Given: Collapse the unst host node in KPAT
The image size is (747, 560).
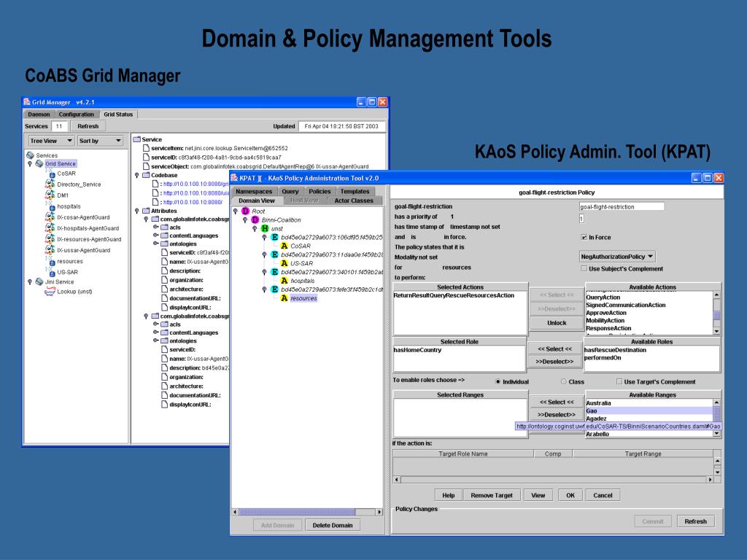Looking at the screenshot, I should tap(255, 228).
